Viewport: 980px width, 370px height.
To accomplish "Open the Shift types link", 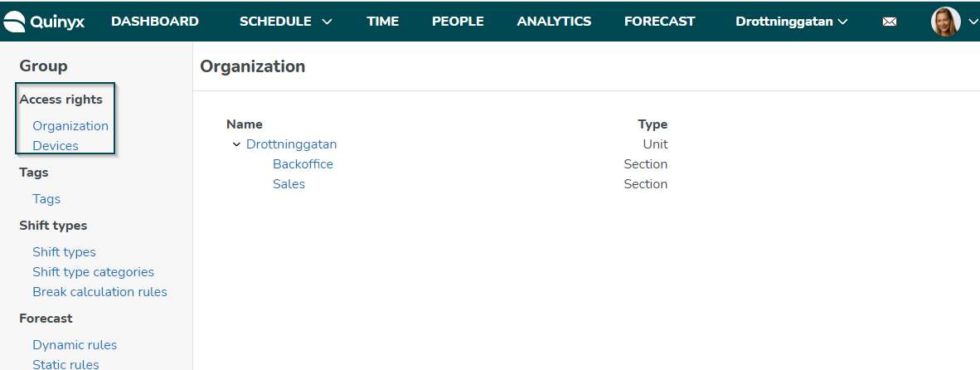I will click(x=65, y=252).
